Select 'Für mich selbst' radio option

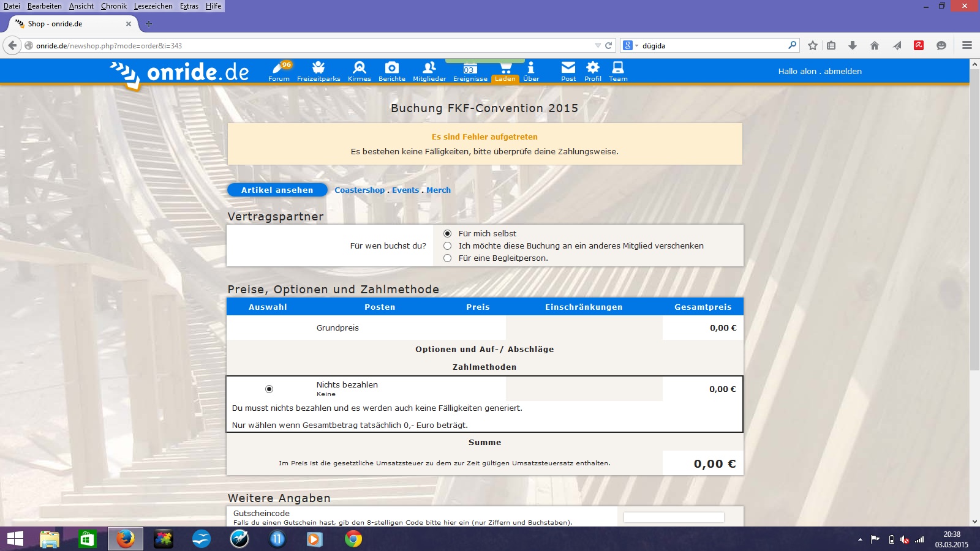(448, 233)
